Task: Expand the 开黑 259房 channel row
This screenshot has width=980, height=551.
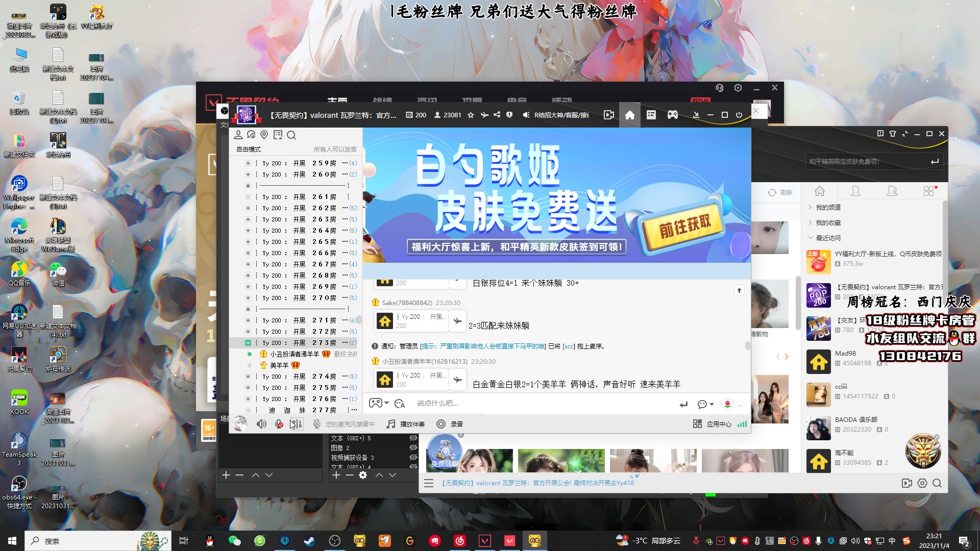Action: pyautogui.click(x=248, y=163)
